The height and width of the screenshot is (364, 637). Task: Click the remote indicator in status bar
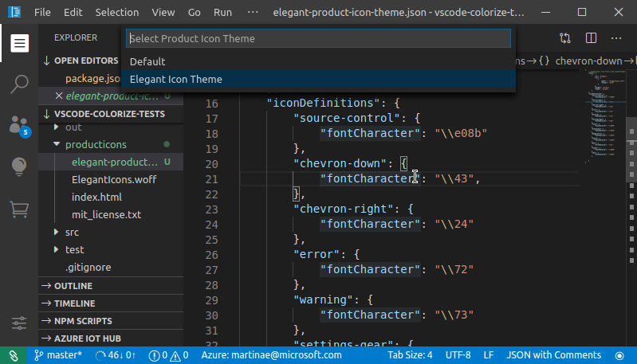(x=13, y=354)
